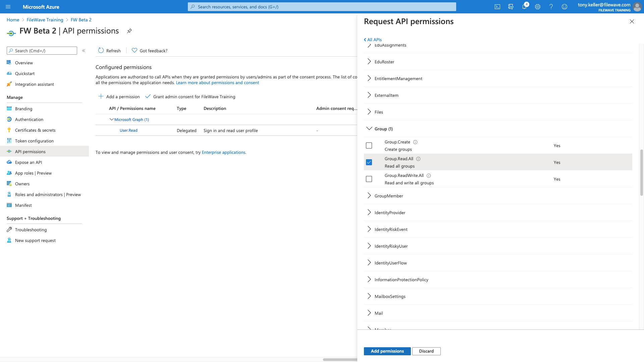Collapse the left navigation menu

click(x=84, y=51)
